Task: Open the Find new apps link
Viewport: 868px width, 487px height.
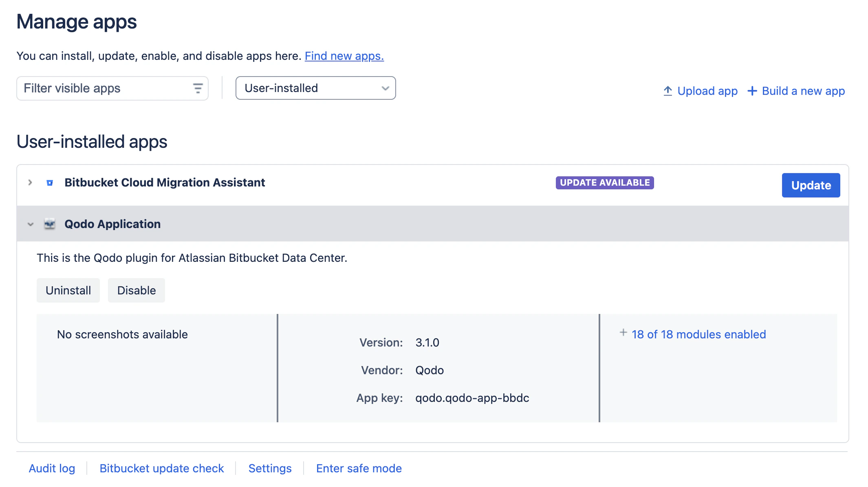Action: (x=344, y=56)
